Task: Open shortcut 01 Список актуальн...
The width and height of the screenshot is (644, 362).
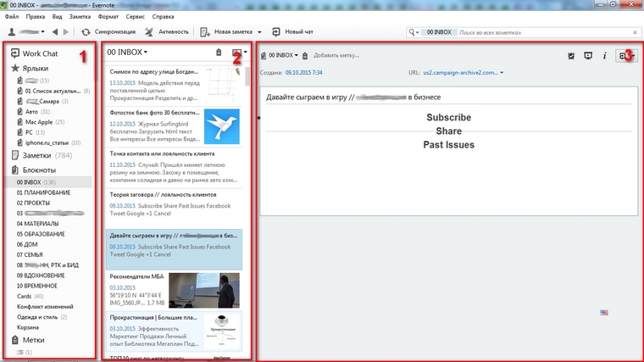Action: click(x=53, y=91)
